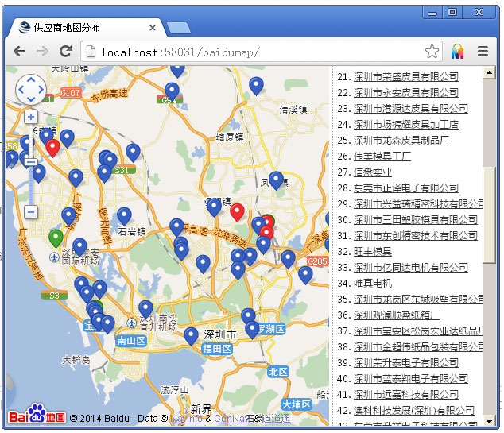Close the 供应商地图分布 tab

pos(153,28)
